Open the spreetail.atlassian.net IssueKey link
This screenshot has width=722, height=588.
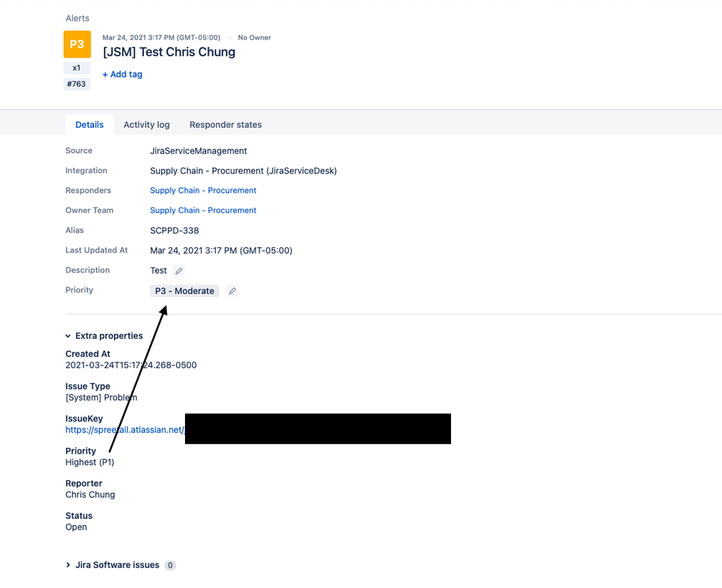(125, 430)
